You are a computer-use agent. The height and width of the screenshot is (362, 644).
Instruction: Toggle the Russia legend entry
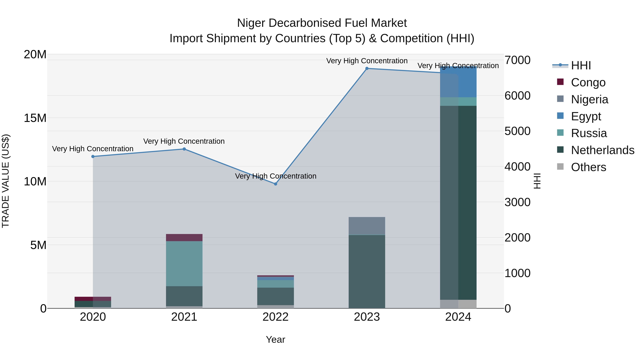click(x=582, y=133)
